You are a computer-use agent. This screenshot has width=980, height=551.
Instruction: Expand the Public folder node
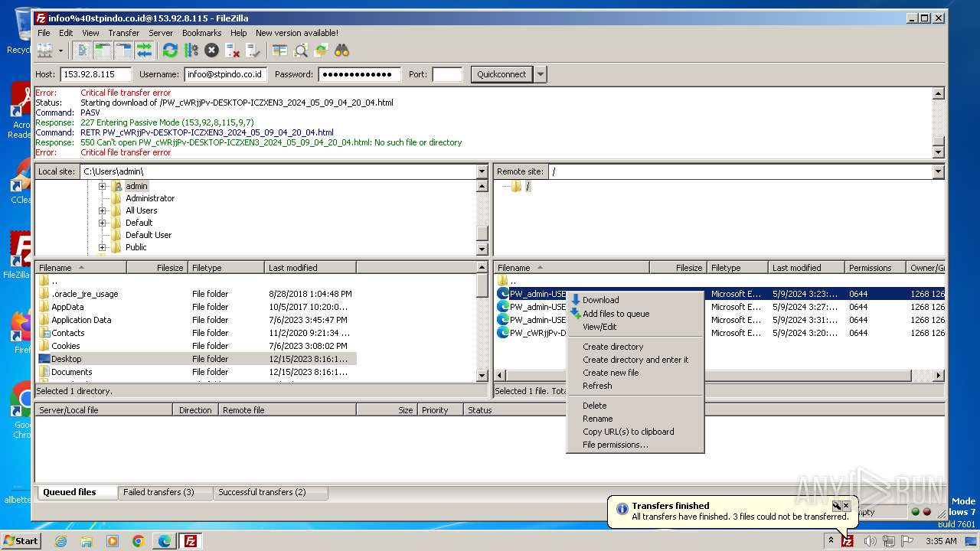pos(102,247)
